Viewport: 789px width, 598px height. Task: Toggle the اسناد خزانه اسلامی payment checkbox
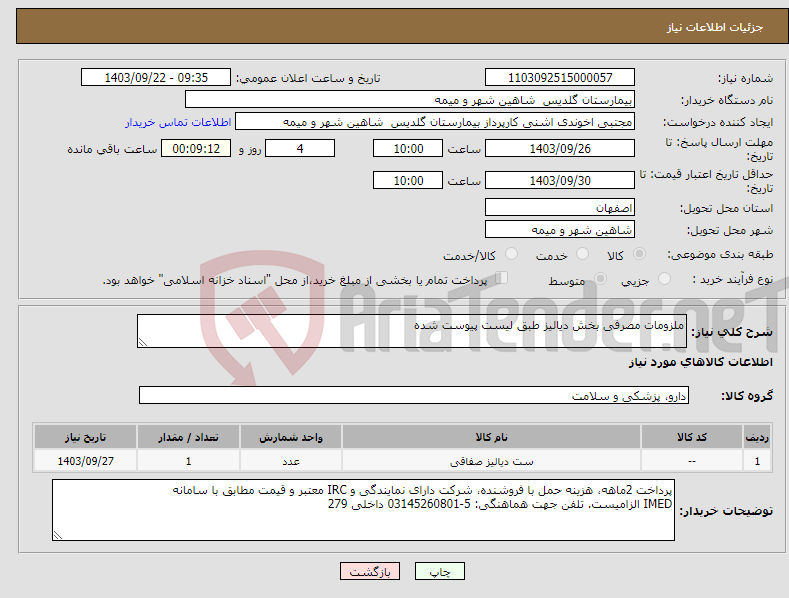(x=502, y=278)
